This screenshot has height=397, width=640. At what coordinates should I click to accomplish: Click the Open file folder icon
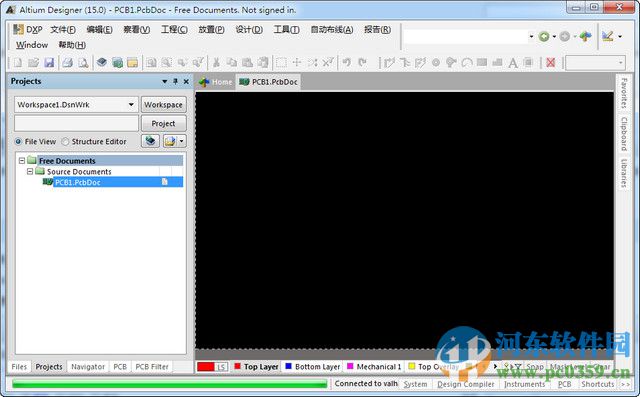[x=33, y=62]
